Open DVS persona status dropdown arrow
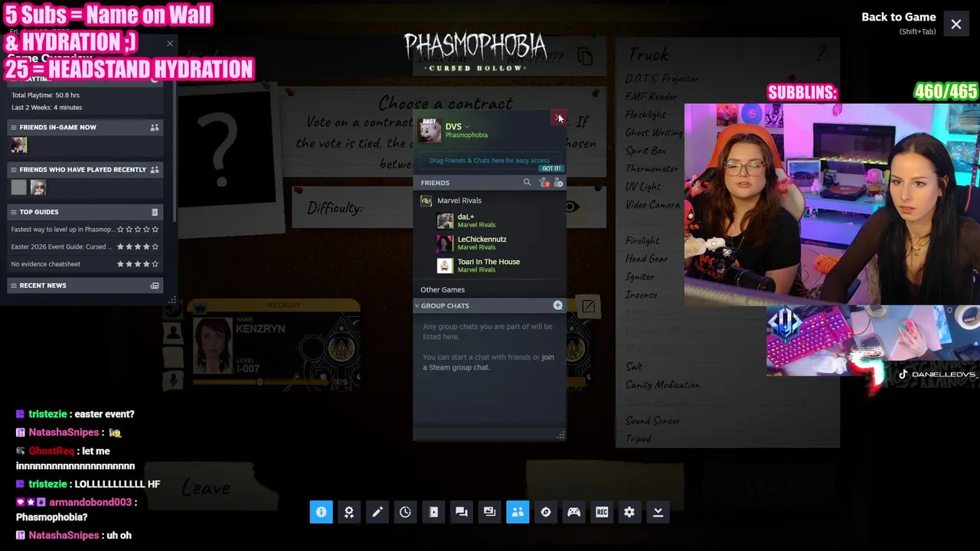Image resolution: width=980 pixels, height=551 pixels. (467, 126)
